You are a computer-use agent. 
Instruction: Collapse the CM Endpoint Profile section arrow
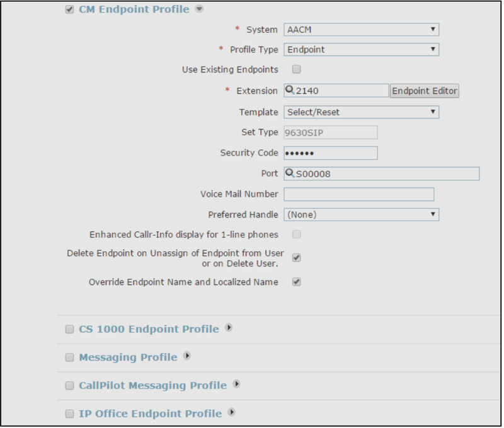click(x=200, y=9)
